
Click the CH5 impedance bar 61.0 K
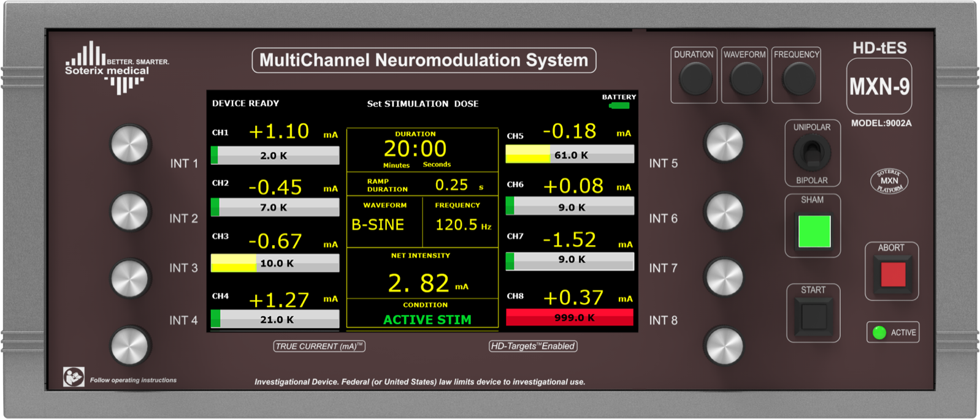(x=570, y=155)
